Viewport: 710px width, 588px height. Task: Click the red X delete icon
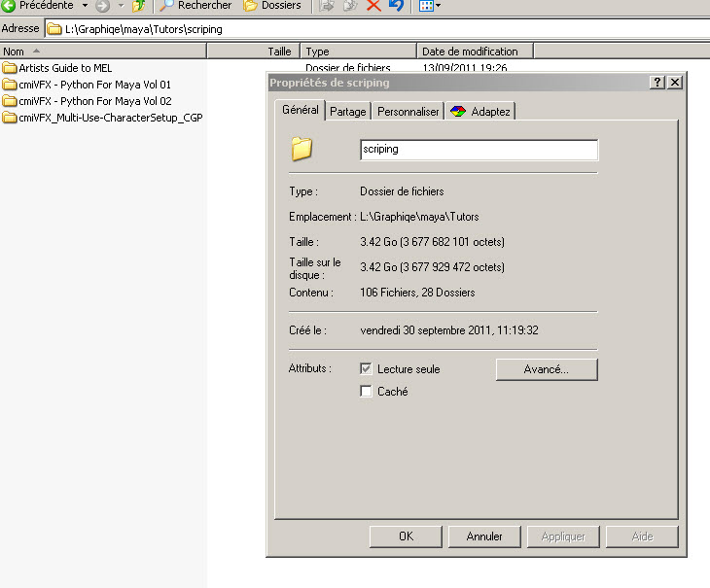click(373, 6)
